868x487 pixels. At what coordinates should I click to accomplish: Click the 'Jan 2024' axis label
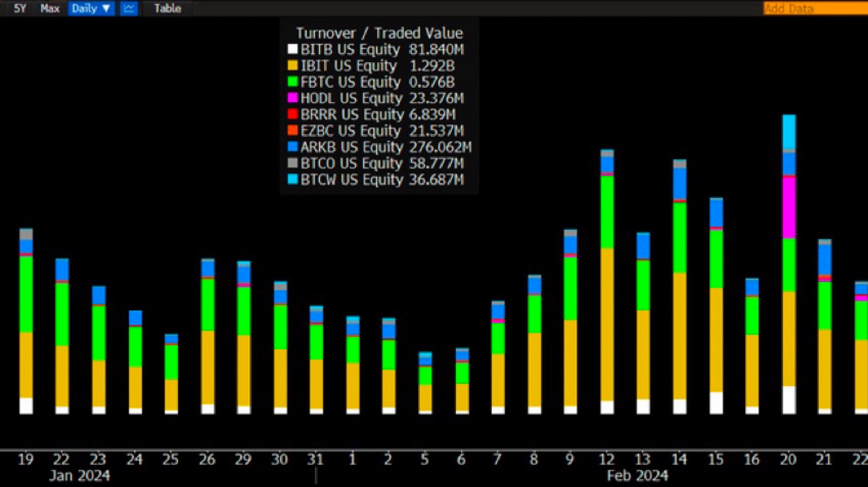[79, 476]
